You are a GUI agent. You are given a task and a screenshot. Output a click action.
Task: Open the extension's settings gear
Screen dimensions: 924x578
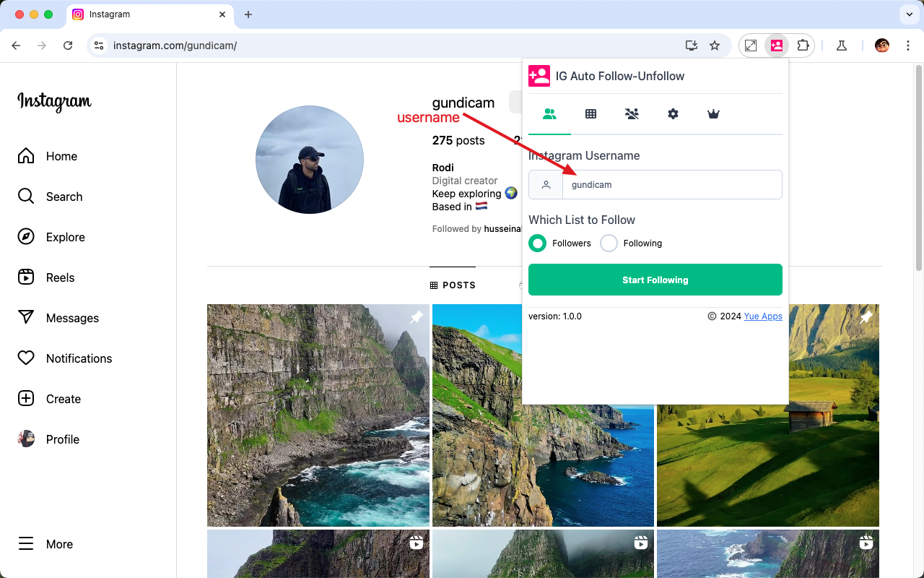pyautogui.click(x=672, y=113)
